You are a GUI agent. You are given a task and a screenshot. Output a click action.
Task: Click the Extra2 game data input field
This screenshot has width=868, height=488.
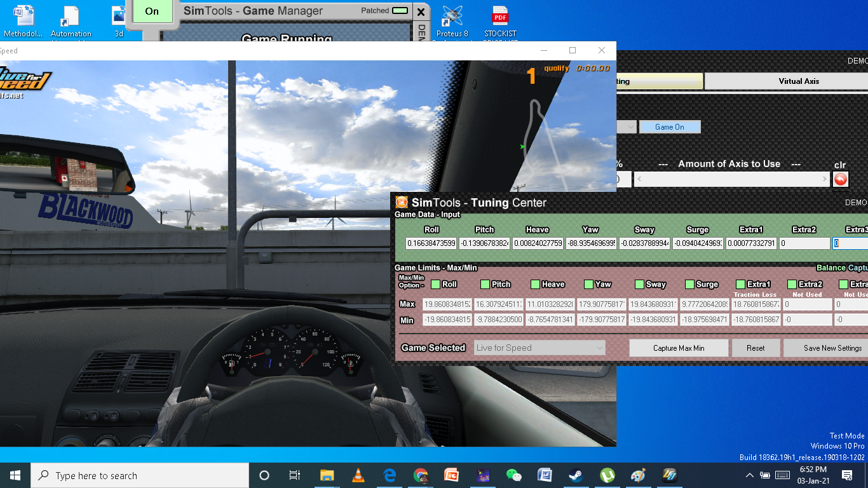click(805, 243)
